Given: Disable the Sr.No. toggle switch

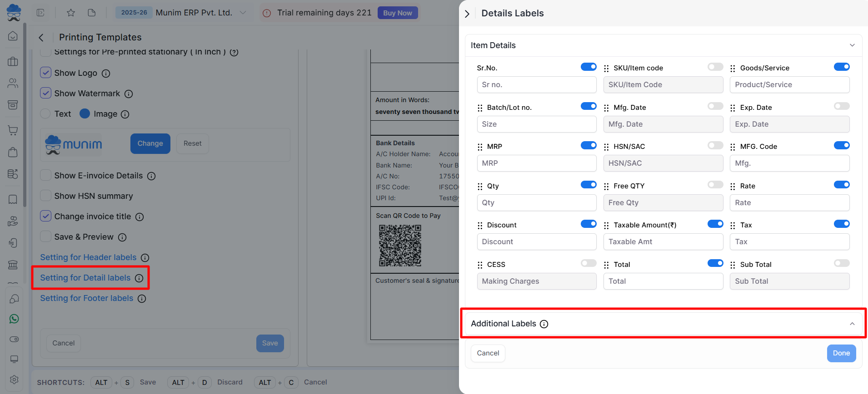Looking at the screenshot, I should 589,67.
